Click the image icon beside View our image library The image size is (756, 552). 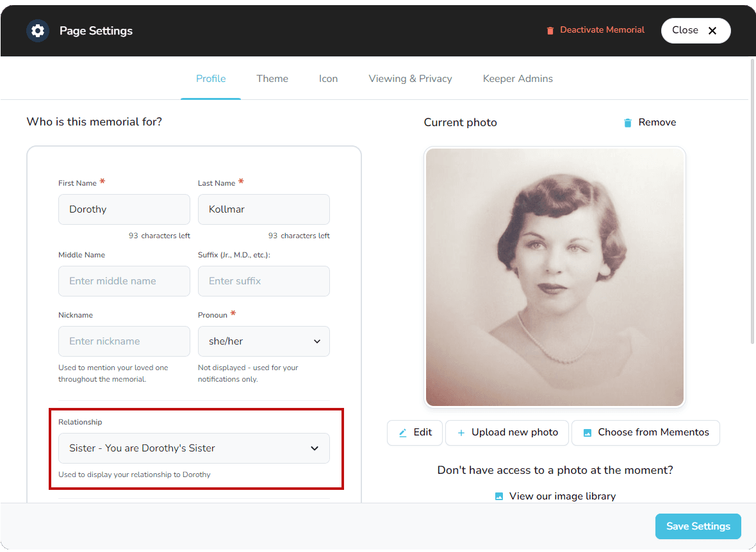point(498,496)
